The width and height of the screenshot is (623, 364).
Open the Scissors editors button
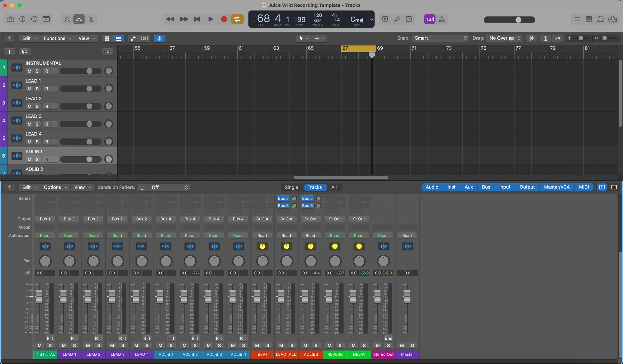(x=91, y=19)
